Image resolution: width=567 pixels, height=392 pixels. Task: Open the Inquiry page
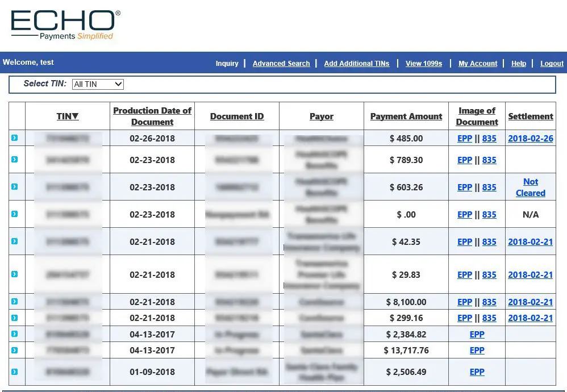(227, 64)
